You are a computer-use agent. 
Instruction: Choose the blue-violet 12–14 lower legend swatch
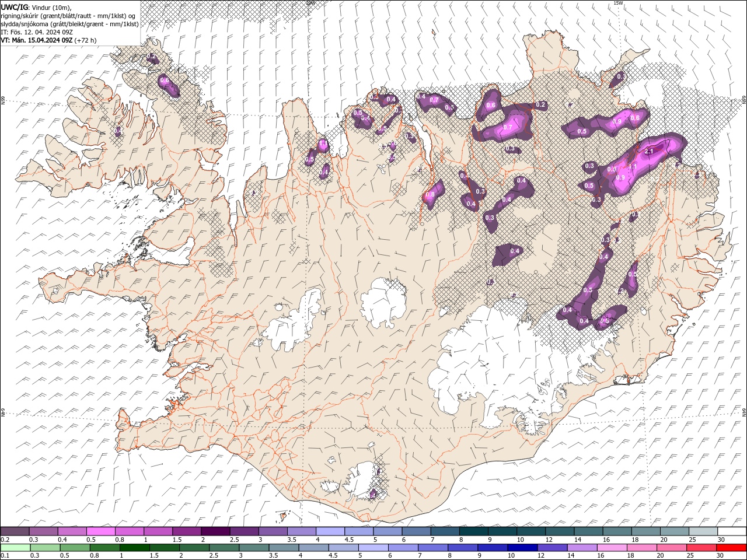click(553, 548)
